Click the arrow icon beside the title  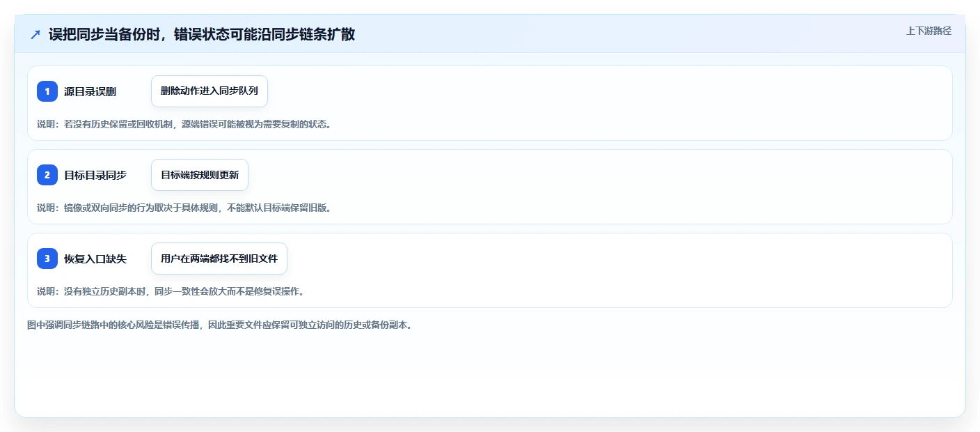click(x=35, y=34)
